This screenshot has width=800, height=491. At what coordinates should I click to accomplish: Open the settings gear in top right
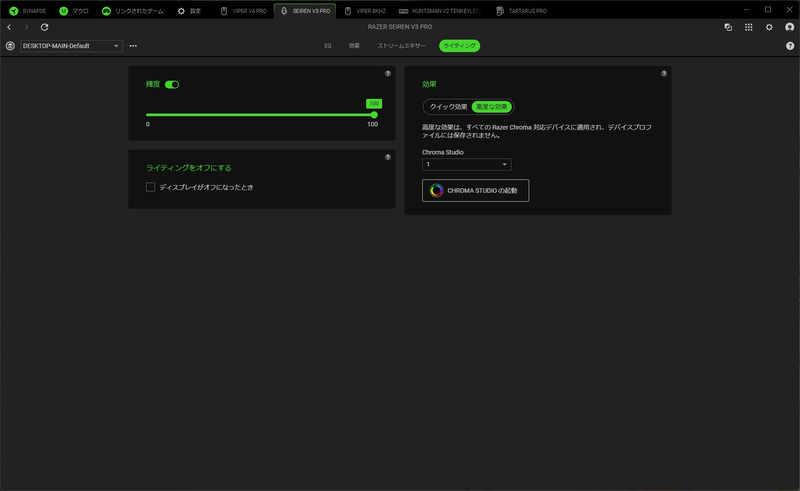coord(769,27)
